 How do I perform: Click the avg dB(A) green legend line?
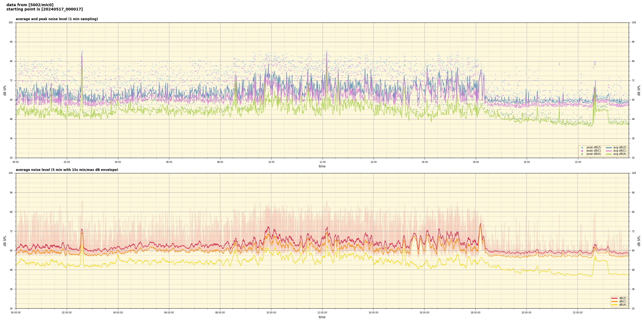coord(609,154)
